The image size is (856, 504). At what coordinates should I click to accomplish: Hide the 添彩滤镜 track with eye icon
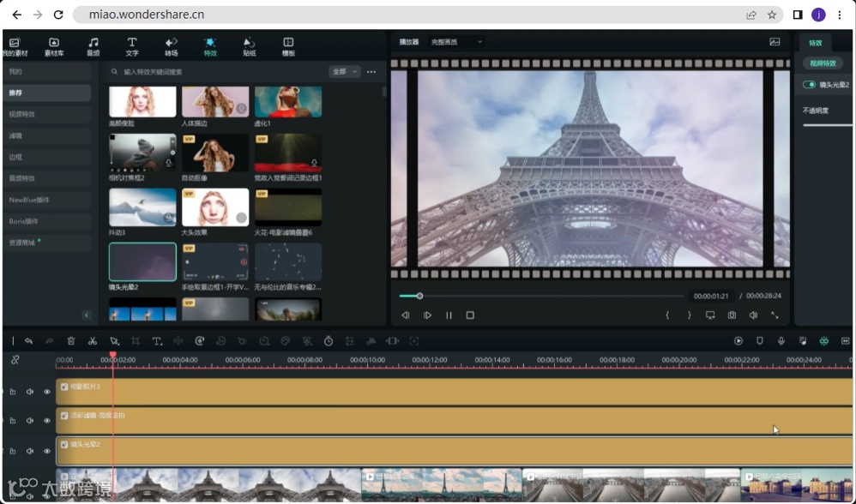[x=47, y=421]
